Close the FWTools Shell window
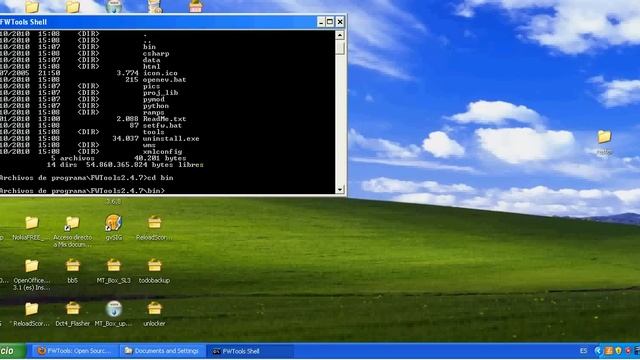This screenshot has width=640, height=360. pos(340,22)
